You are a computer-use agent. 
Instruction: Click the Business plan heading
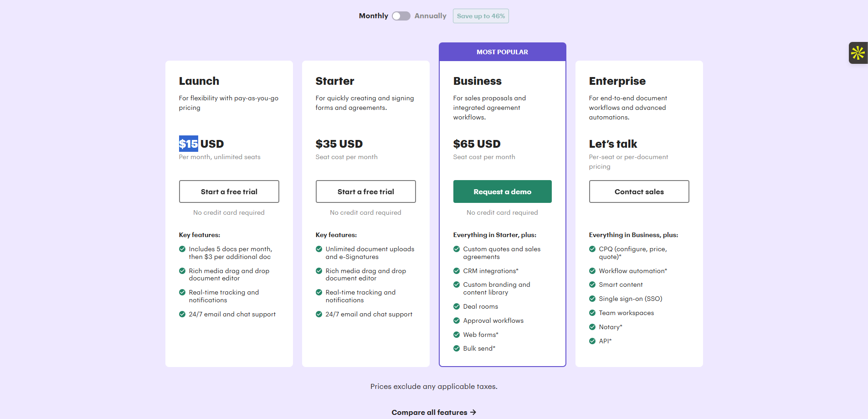477,81
